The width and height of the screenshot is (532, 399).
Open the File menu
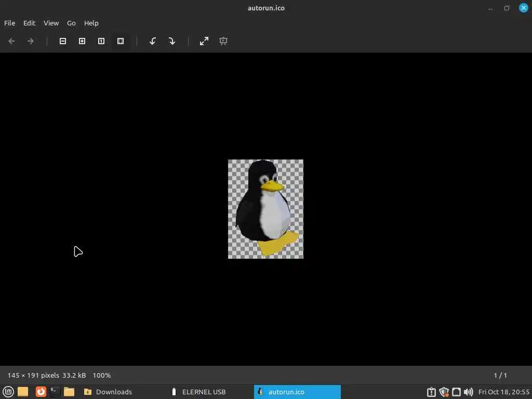[x=9, y=23]
